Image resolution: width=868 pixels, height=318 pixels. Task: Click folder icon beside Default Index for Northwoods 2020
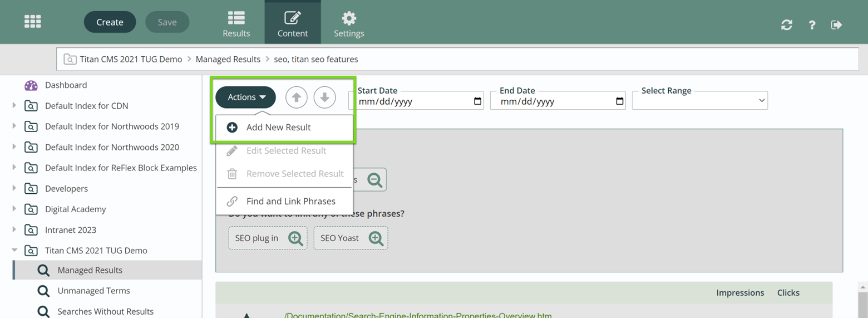point(31,147)
